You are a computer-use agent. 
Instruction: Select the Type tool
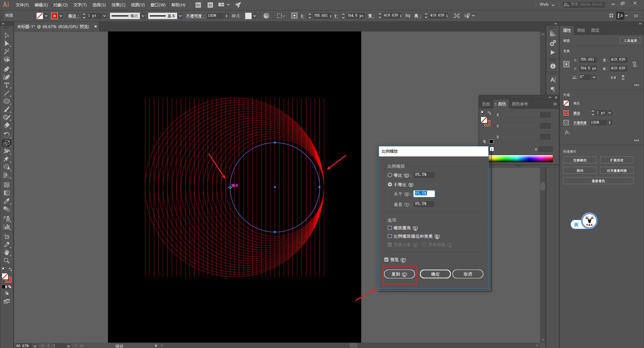coord(6,85)
